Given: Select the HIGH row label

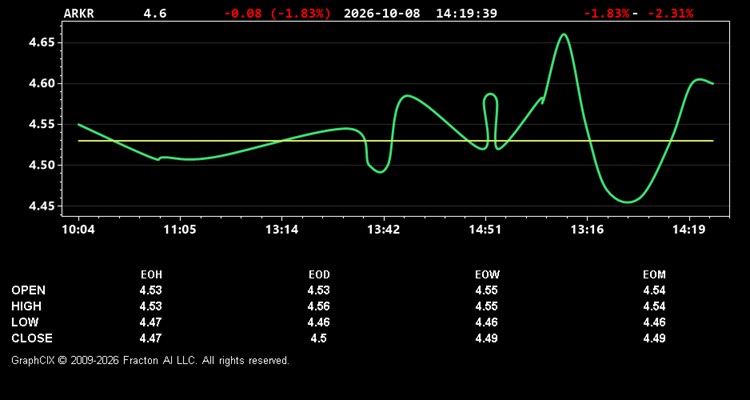Looking at the screenshot, I should pyautogui.click(x=26, y=306).
